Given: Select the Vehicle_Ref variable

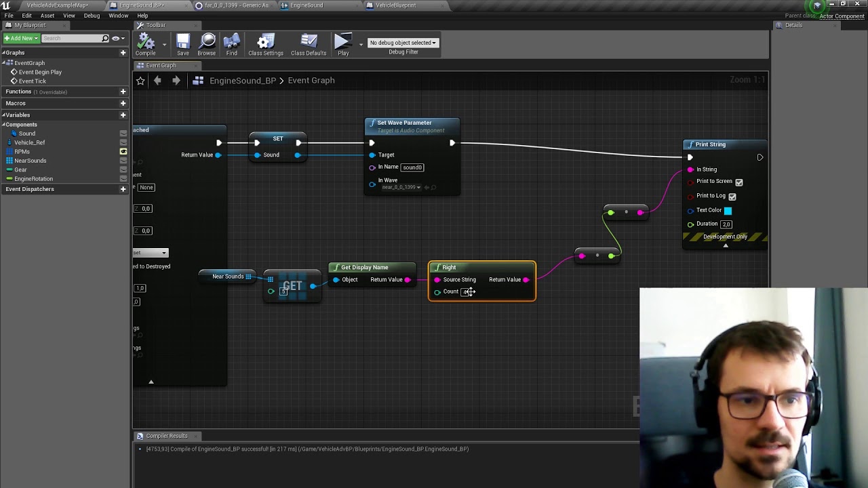Looking at the screenshot, I should pyautogui.click(x=29, y=142).
